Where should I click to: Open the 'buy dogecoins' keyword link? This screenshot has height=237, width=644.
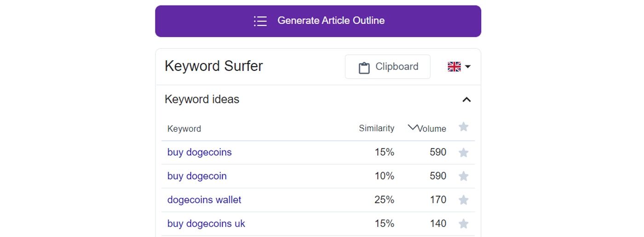click(200, 152)
